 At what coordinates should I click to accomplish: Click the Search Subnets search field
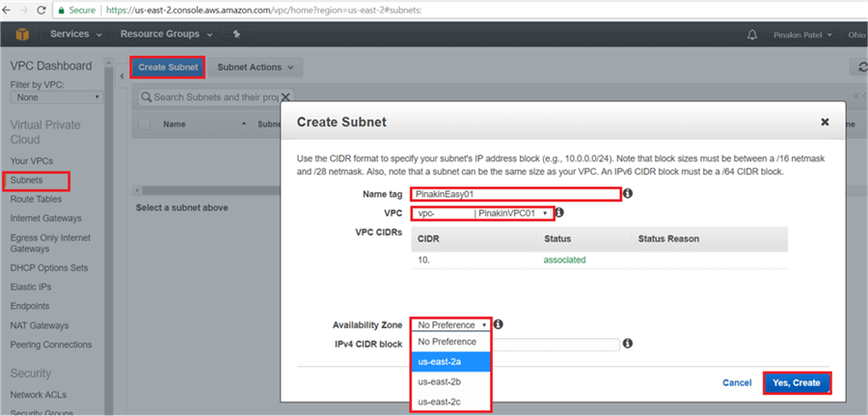click(216, 97)
